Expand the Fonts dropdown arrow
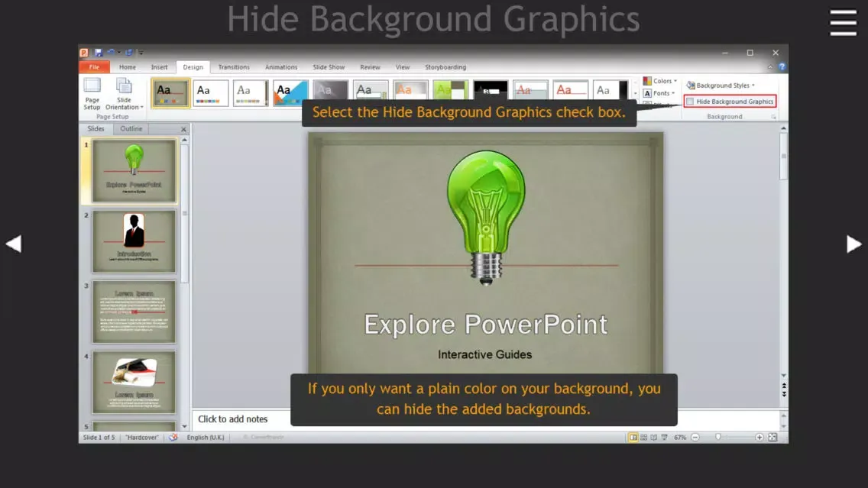 (673, 93)
